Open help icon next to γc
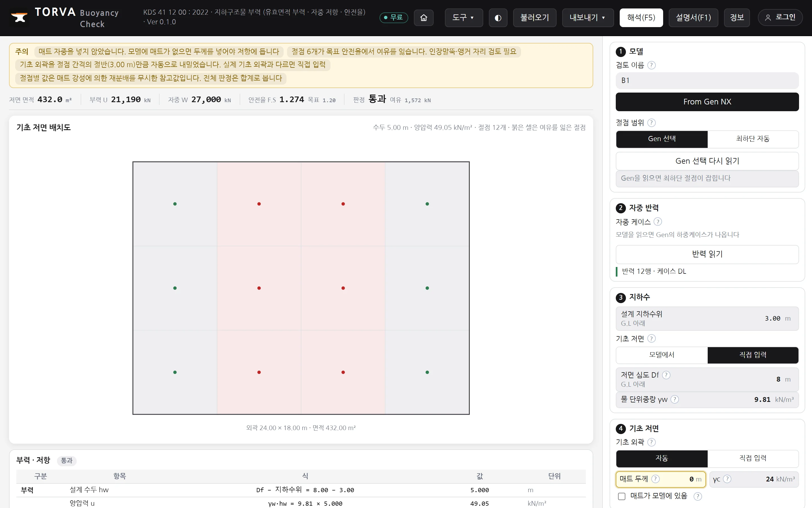Image resolution: width=812 pixels, height=508 pixels. [727, 479]
